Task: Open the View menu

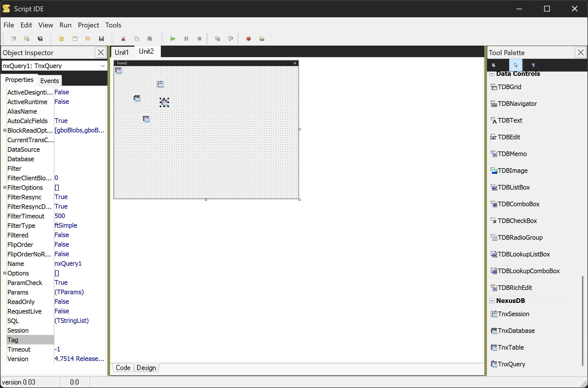Action: tap(46, 25)
